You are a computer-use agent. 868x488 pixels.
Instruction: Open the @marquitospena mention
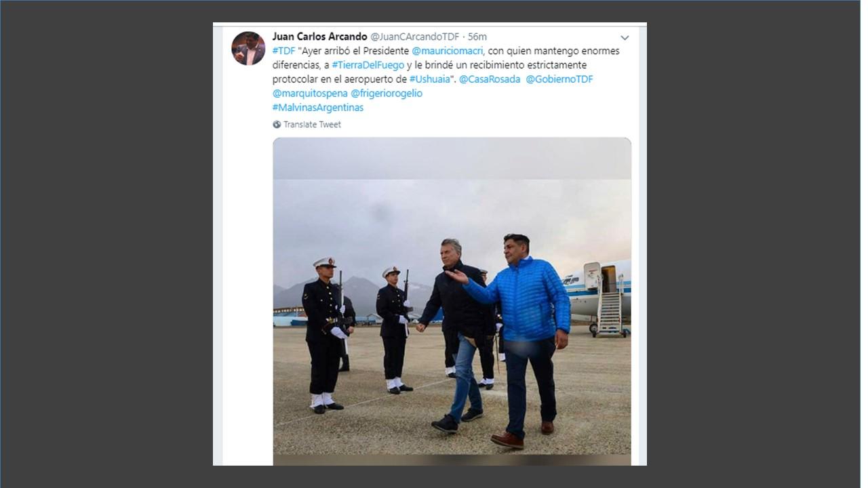pos(310,94)
